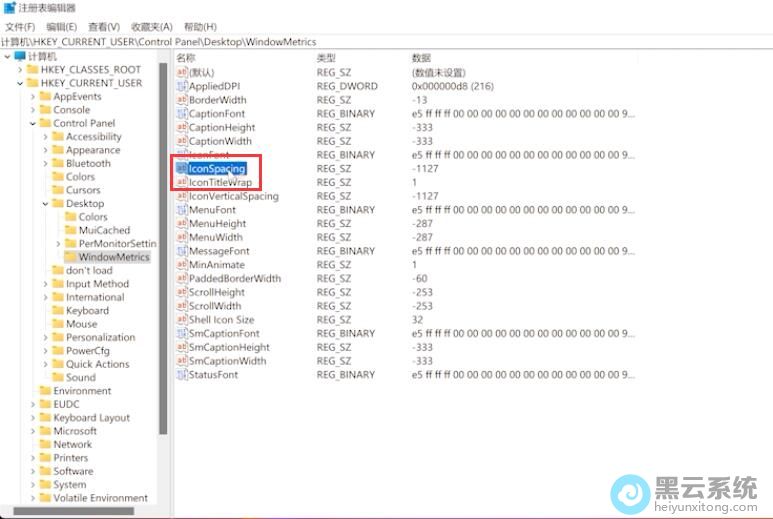Screen dimensions: 773x519
Task: Open the 收藏夹(A) menu
Action: pos(152,27)
